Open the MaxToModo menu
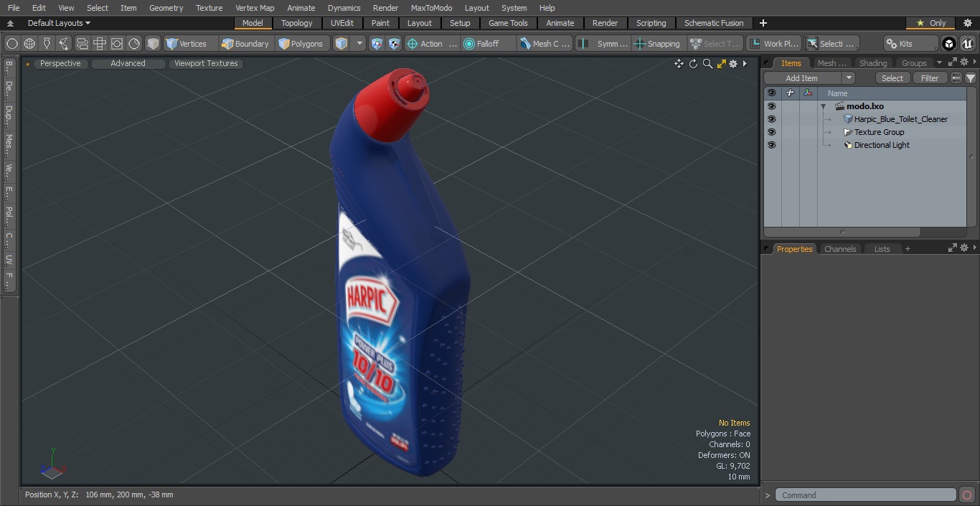Viewport: 980px width, 506px height. click(431, 8)
